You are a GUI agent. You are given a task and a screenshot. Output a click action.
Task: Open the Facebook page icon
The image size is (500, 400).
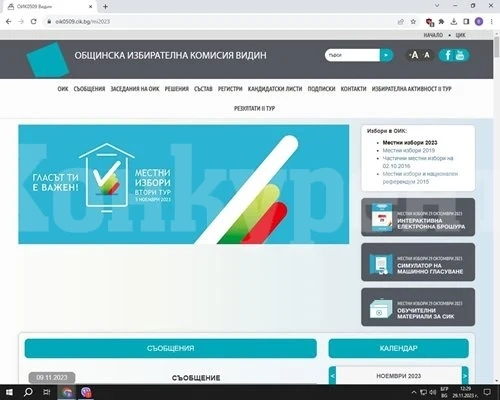448,55
